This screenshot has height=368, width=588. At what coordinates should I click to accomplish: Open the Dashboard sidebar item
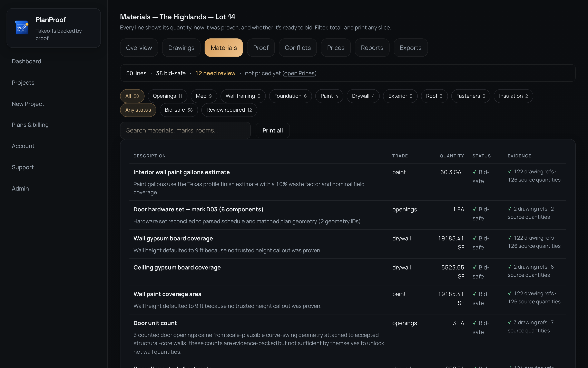[26, 61]
